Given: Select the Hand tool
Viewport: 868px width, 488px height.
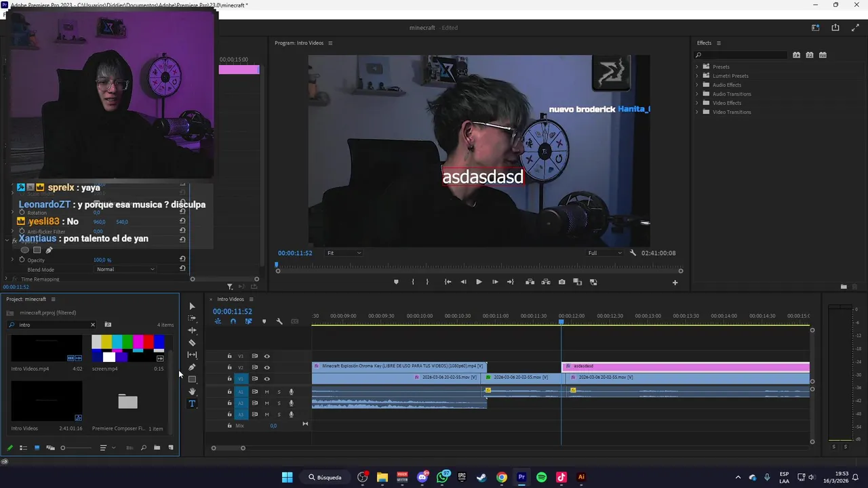Looking at the screenshot, I should (x=192, y=392).
